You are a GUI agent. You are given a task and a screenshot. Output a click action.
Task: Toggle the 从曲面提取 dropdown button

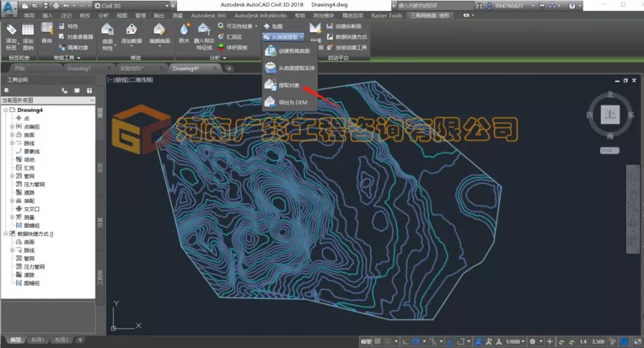(x=283, y=37)
